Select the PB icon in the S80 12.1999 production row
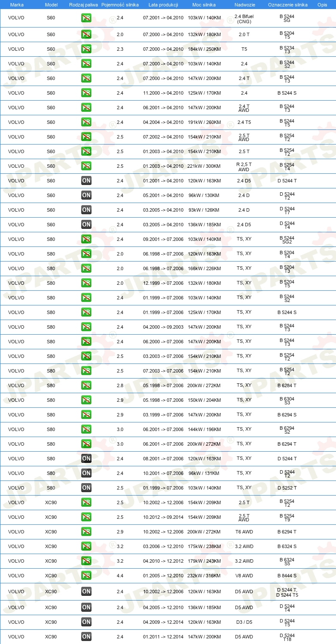This screenshot has width=336, height=644. click(86, 283)
